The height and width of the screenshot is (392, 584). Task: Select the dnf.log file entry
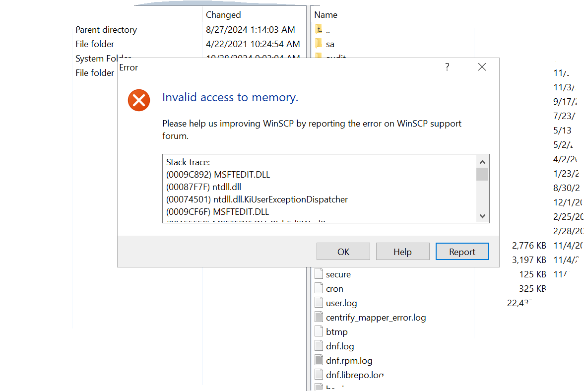tap(340, 346)
